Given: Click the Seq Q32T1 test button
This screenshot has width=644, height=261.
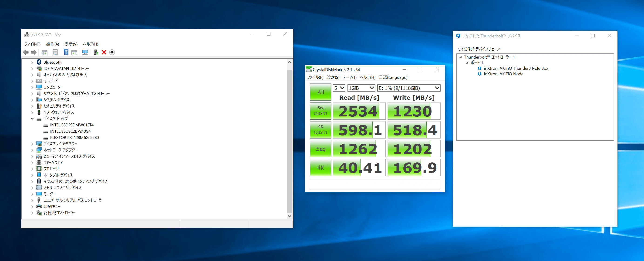Looking at the screenshot, I should pyautogui.click(x=320, y=111).
